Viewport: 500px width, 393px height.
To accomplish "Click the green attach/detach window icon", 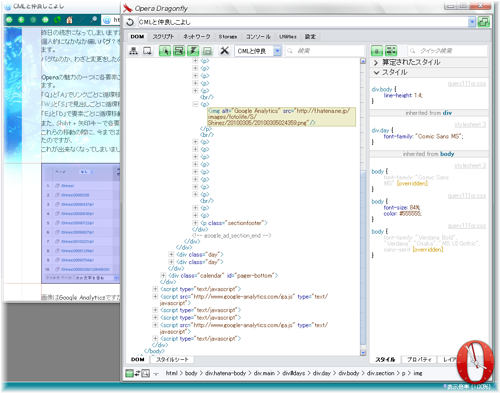I will [483, 22].
